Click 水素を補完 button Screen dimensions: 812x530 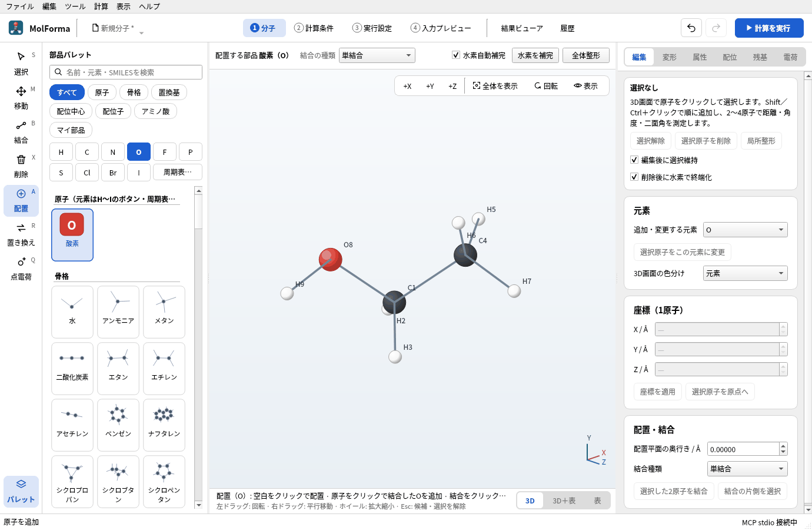[535, 55]
